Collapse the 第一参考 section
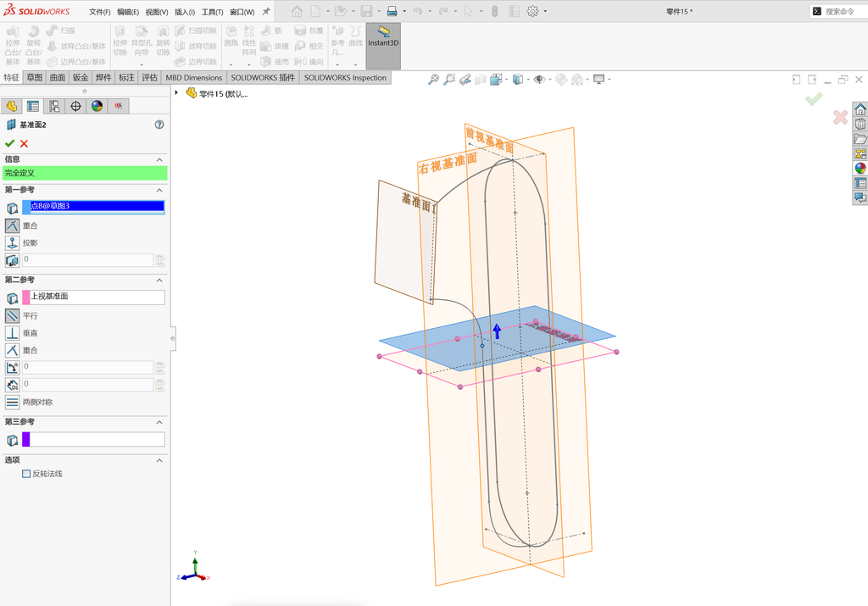The image size is (868, 606). click(159, 190)
